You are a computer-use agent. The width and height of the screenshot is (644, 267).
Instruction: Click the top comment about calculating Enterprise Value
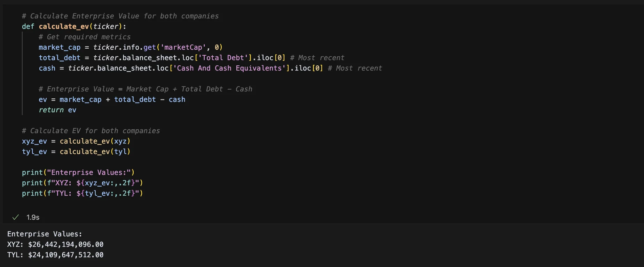[x=120, y=16]
